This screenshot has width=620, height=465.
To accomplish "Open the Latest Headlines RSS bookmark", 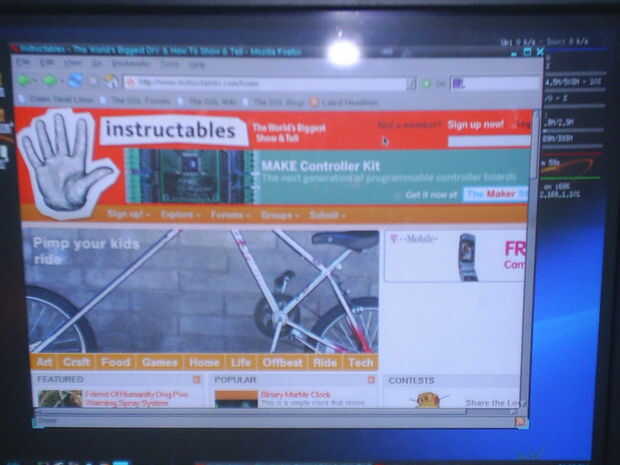I will pos(344,102).
